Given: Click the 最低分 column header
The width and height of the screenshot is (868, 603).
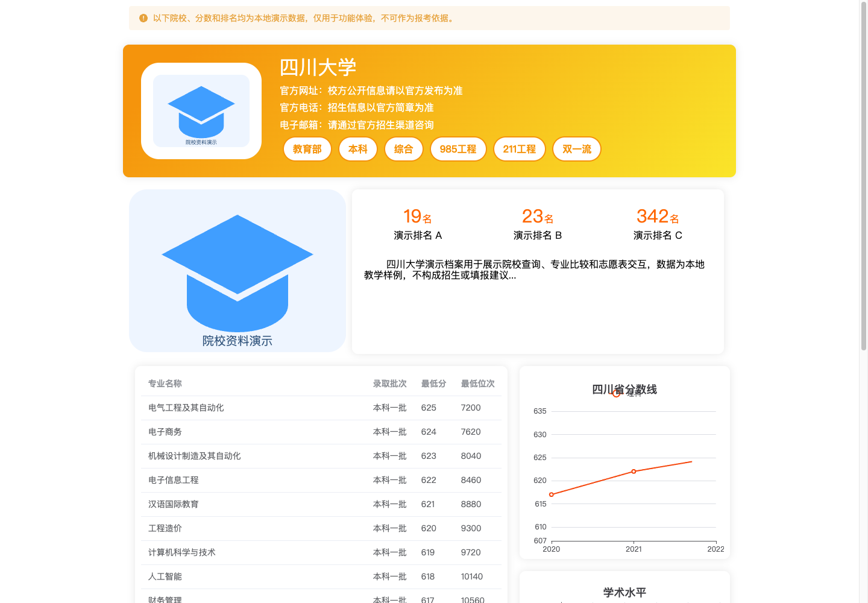Looking at the screenshot, I should 434,384.
